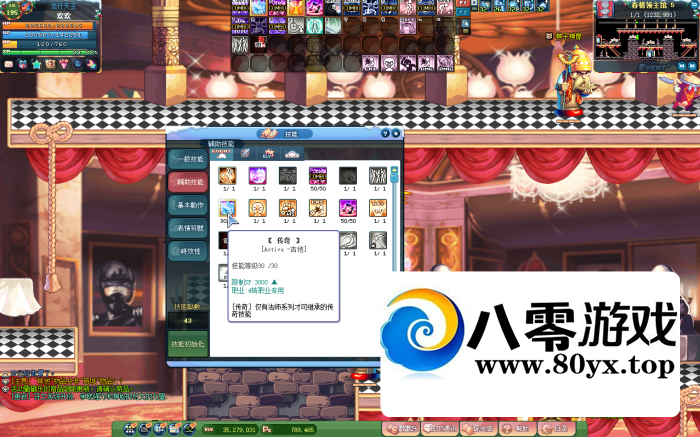
Task: Open the help question mark of skill window
Action: click(386, 133)
